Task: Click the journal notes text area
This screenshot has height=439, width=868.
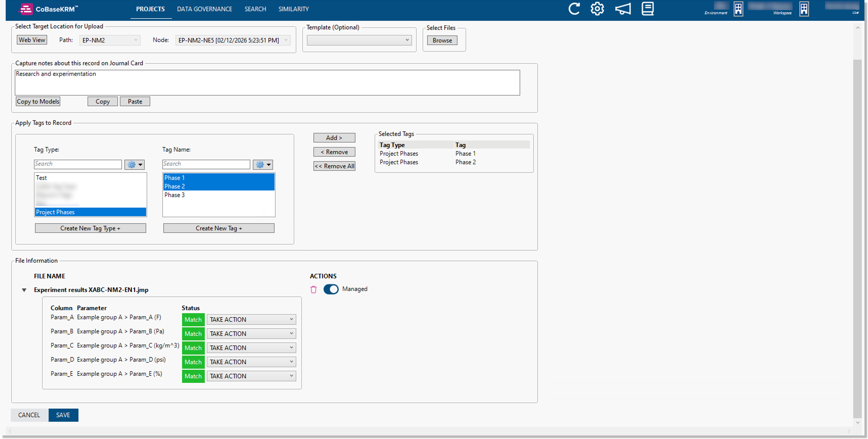Action: (267, 83)
